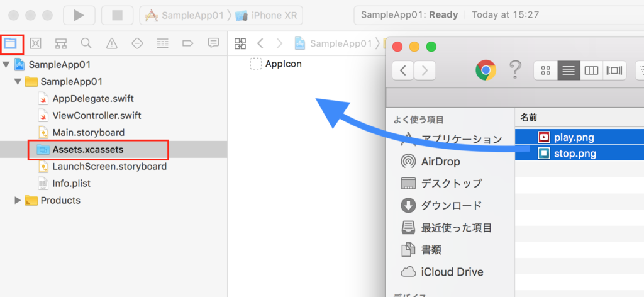The width and height of the screenshot is (644, 297).
Task: Select SampleApp01 scheme in toolbar
Action: coord(186,16)
